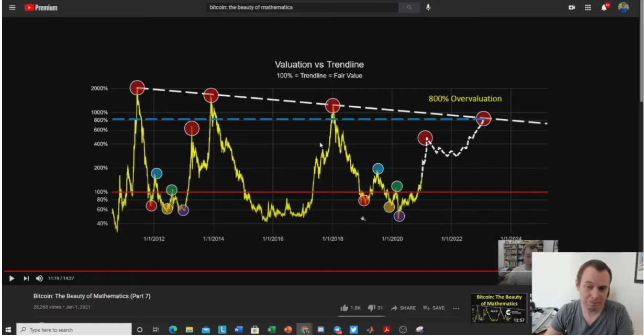Click the YouTube Premium logo
This screenshot has width=644, height=336.
[41, 7]
